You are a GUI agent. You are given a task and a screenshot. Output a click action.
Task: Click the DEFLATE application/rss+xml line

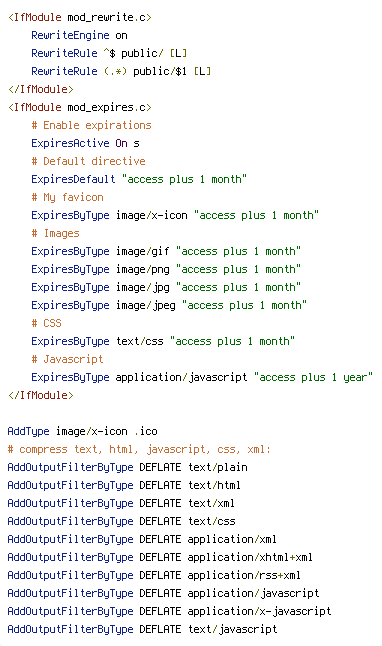(x=154, y=576)
